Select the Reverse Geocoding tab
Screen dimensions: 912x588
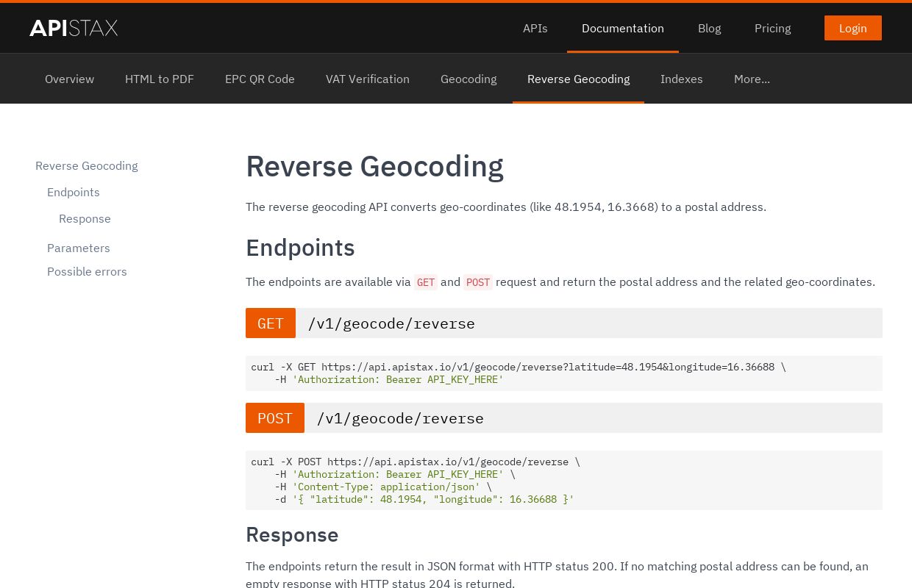(578, 79)
